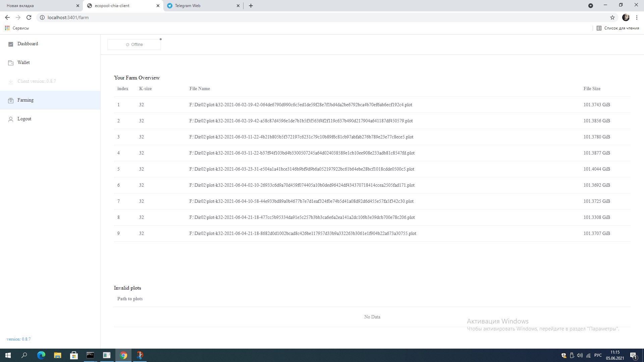This screenshot has width=644, height=362.
Task: Click the Wallet folder icon
Action: [11, 63]
